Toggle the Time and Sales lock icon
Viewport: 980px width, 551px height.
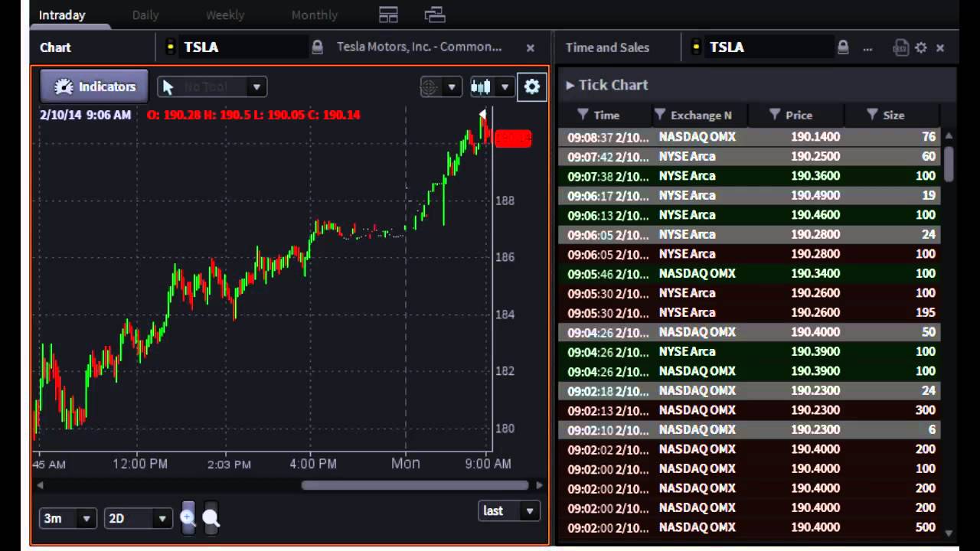click(843, 47)
